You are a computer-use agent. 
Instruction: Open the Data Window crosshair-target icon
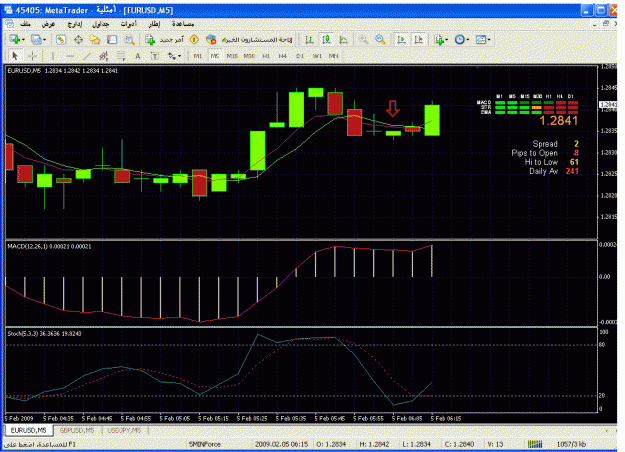point(78,39)
